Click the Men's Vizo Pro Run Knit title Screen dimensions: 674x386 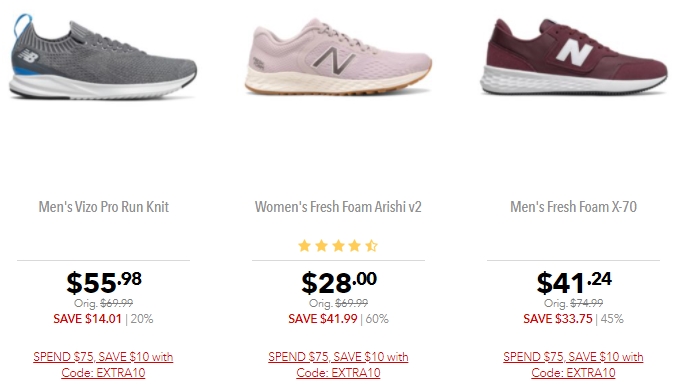tap(104, 207)
